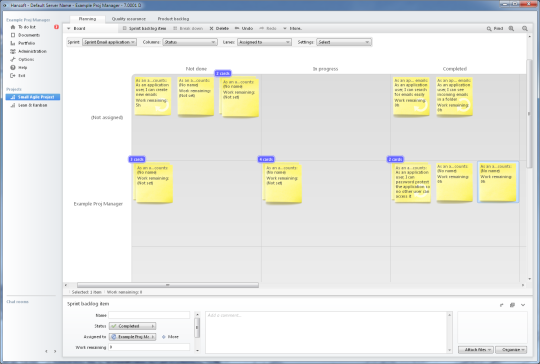
Task: Click Undo in the toolbar
Action: click(x=244, y=29)
